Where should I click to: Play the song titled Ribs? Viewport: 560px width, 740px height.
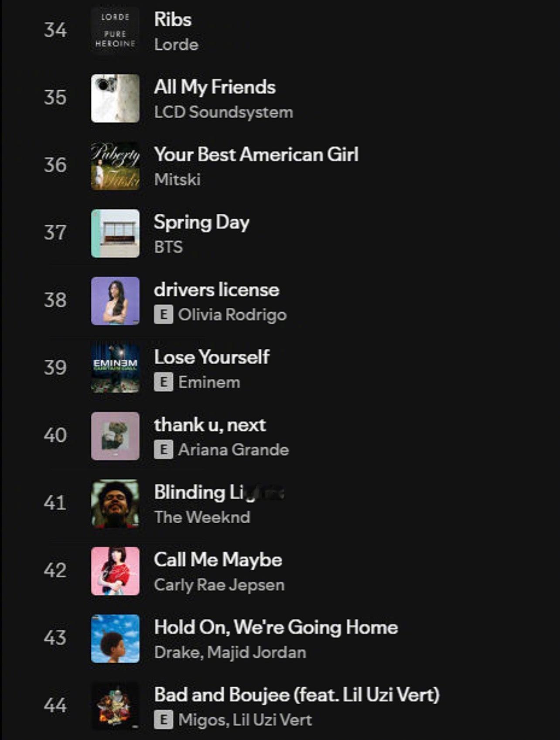(173, 20)
